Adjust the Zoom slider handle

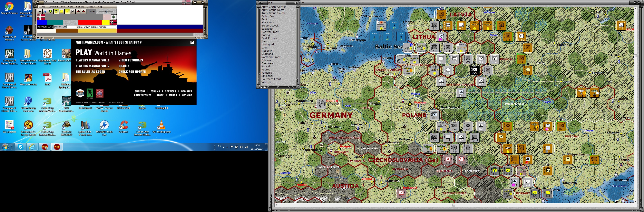(106, 12)
